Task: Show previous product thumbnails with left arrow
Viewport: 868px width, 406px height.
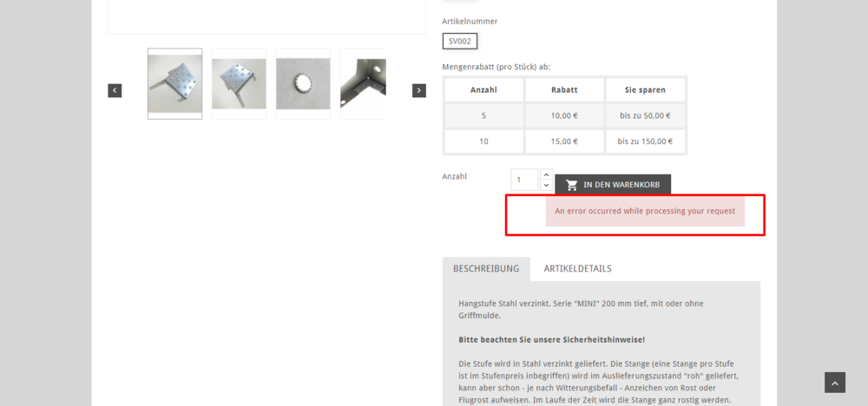Action: click(115, 91)
